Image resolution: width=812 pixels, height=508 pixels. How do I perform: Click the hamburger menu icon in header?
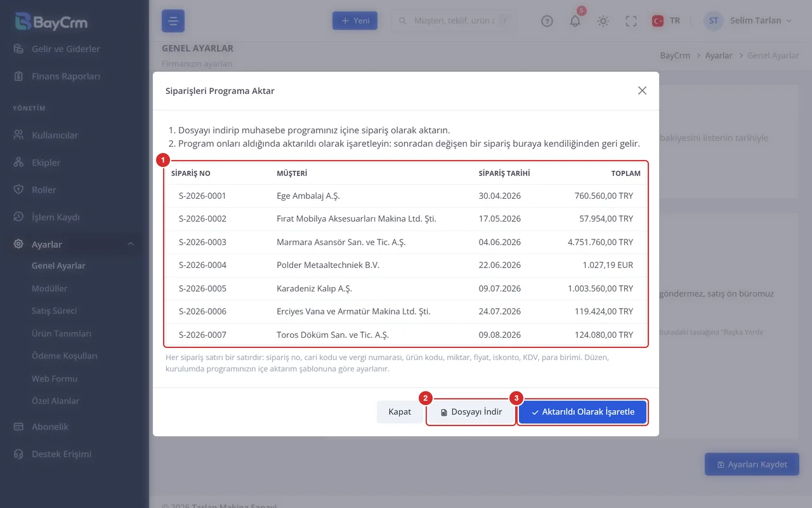click(173, 21)
